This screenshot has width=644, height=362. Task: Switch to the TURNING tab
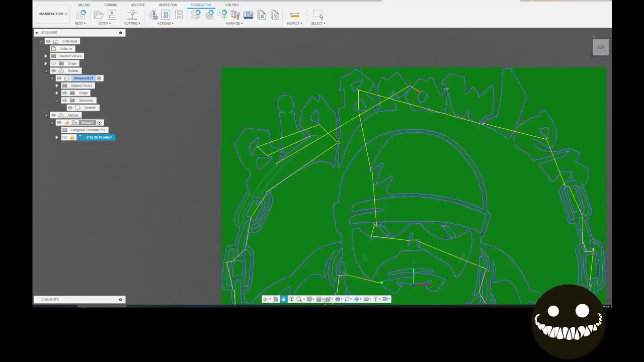click(x=111, y=5)
